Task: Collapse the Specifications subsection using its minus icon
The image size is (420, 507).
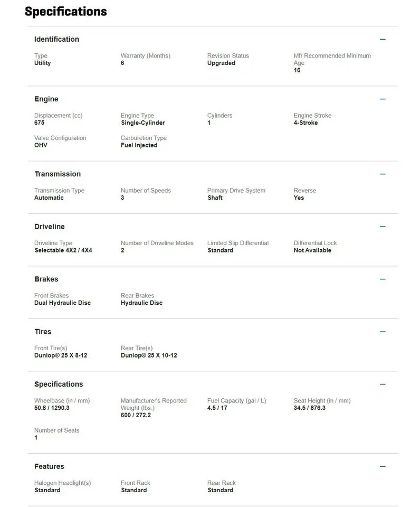Action: [383, 384]
